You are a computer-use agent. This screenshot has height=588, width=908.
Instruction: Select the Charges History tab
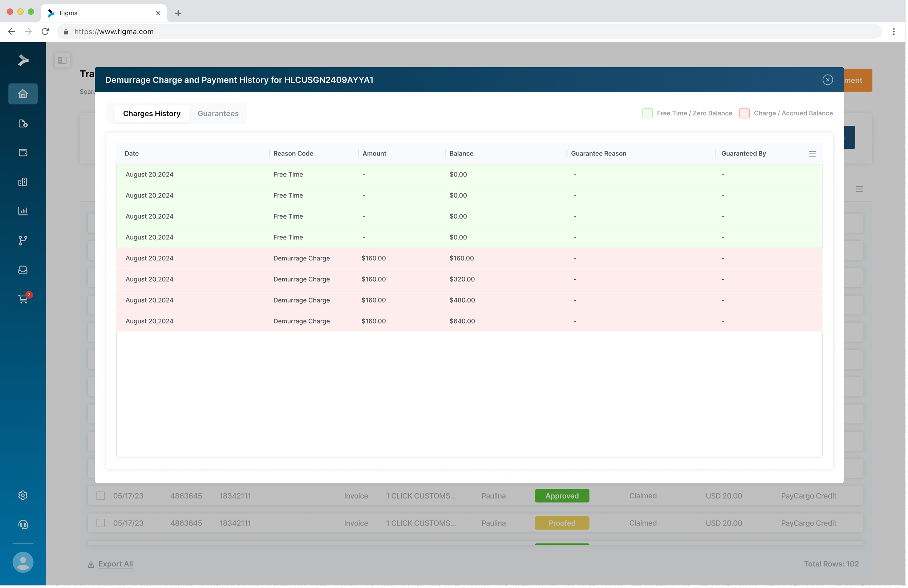tap(152, 114)
